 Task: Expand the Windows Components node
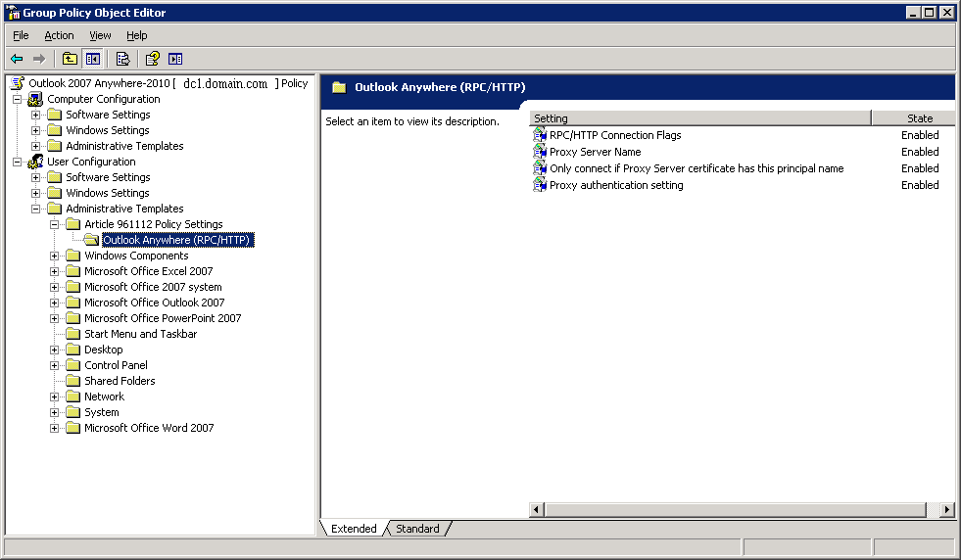click(x=54, y=257)
